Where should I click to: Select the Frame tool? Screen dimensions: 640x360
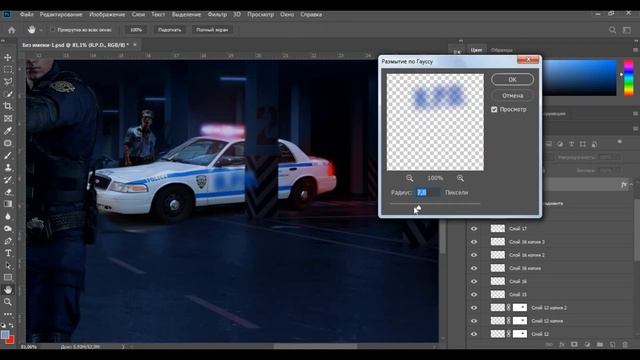[8, 118]
